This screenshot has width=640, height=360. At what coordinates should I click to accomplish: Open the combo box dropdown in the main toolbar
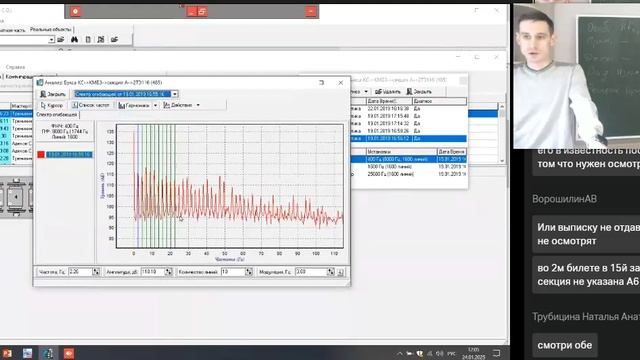pos(51,40)
